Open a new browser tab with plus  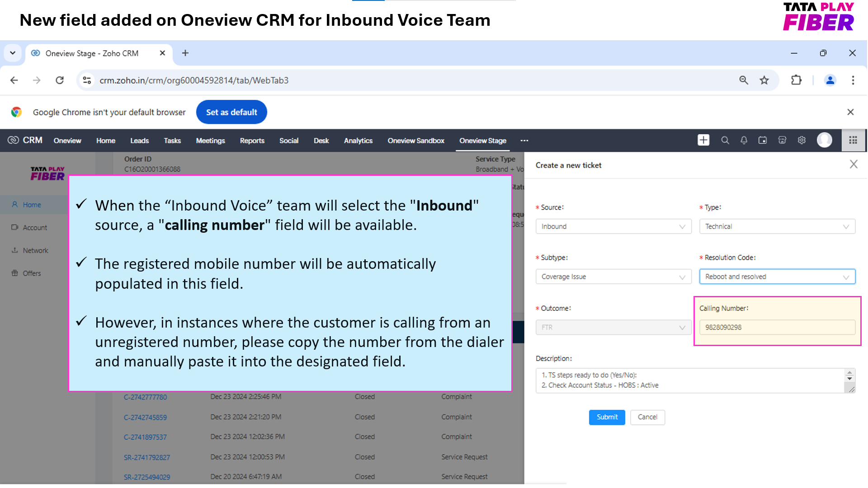click(185, 53)
